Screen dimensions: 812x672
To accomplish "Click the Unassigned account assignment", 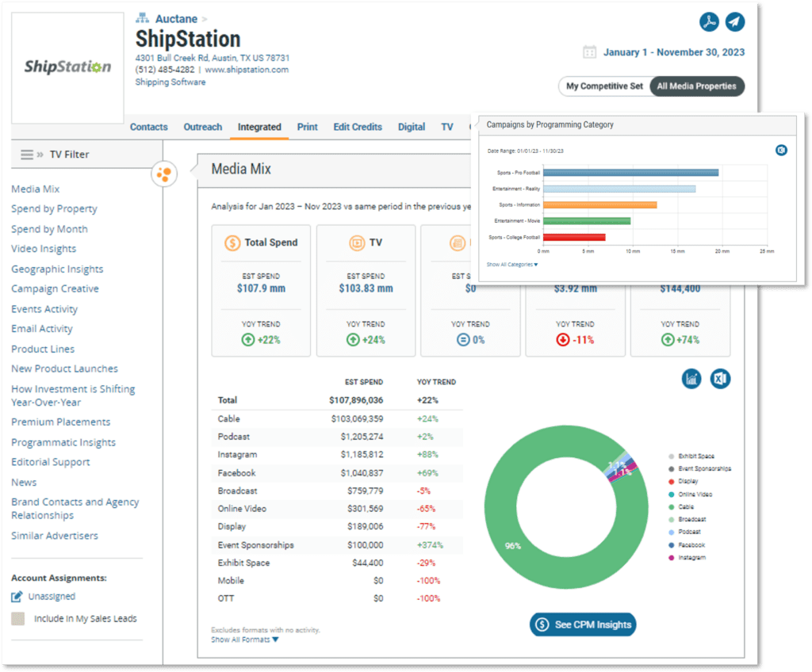I will pos(52,597).
